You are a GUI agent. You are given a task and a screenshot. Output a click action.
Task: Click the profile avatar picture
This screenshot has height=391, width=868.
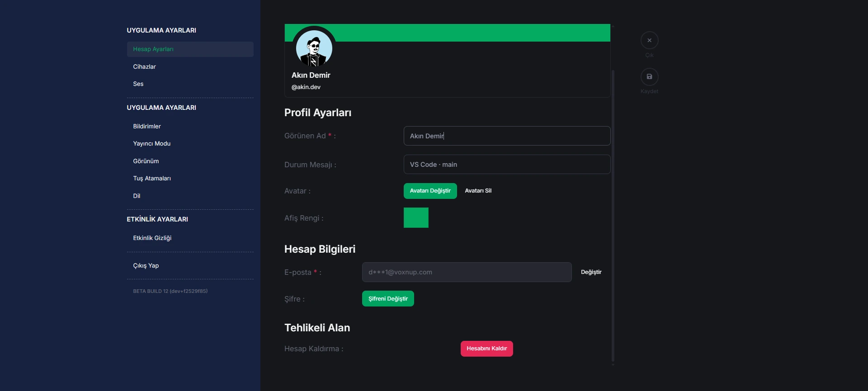314,48
